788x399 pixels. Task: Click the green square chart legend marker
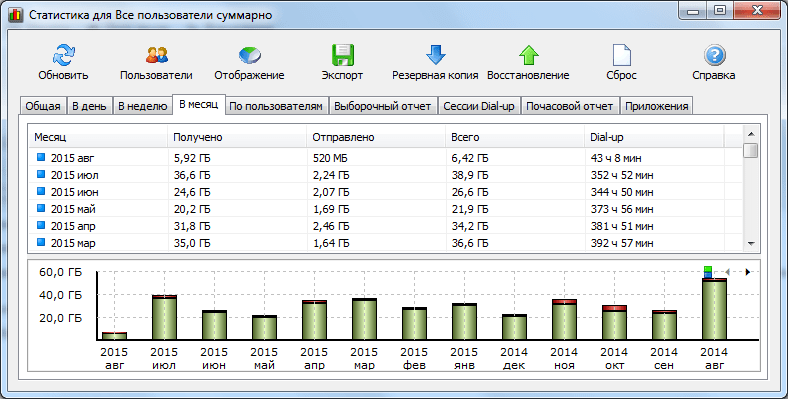[x=708, y=269]
